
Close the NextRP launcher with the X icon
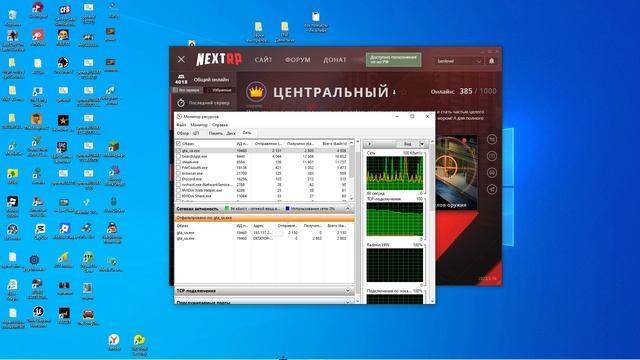click(181, 60)
